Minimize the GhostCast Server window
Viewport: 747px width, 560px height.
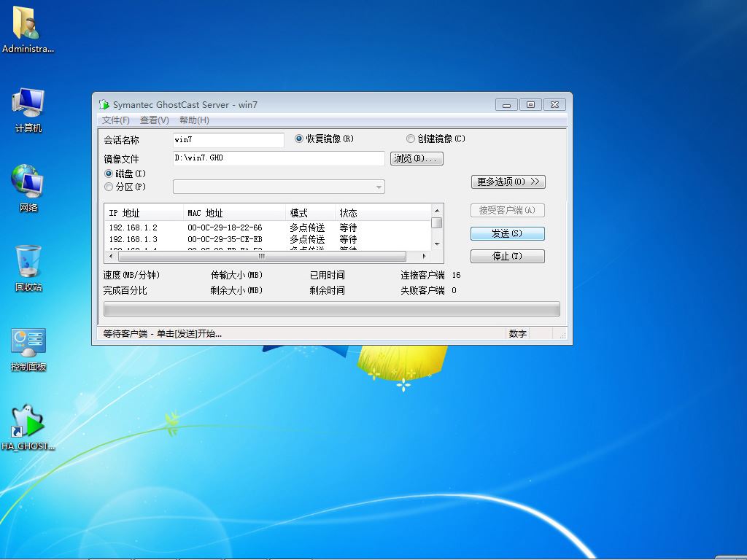coord(506,105)
